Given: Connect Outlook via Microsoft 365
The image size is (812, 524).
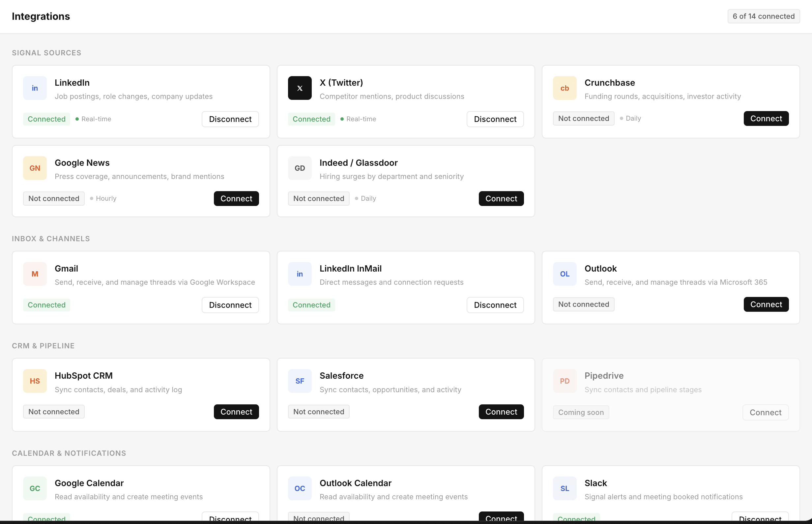Looking at the screenshot, I should 766,304.
